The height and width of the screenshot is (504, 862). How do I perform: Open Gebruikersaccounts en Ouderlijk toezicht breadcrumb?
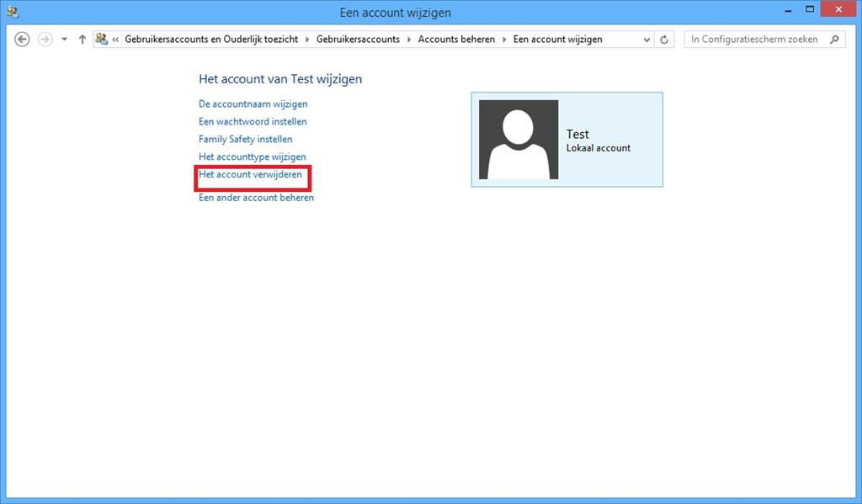click(x=211, y=39)
